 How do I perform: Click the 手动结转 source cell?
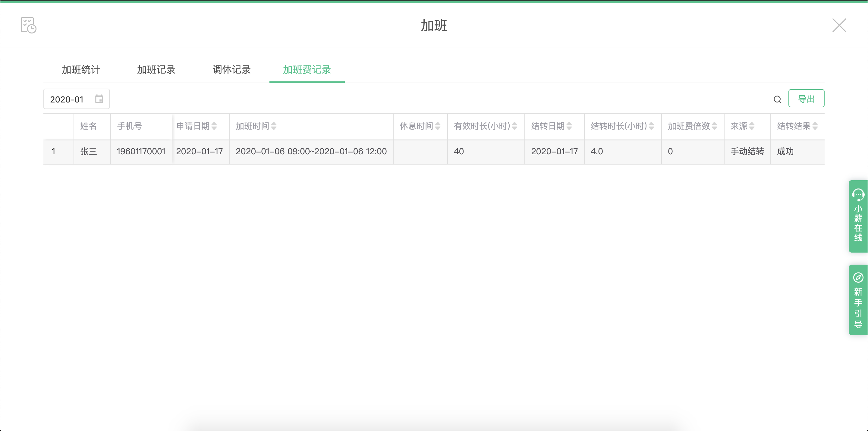(747, 151)
